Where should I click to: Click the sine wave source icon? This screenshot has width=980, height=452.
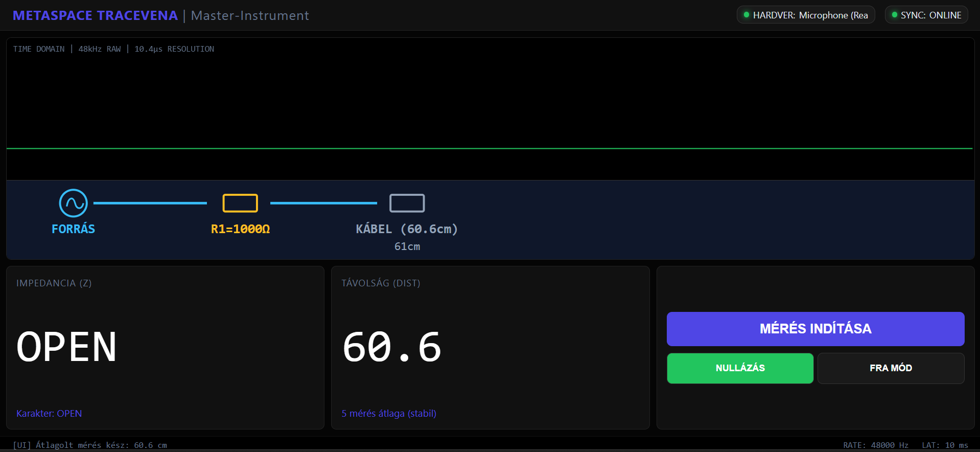coord(73,203)
